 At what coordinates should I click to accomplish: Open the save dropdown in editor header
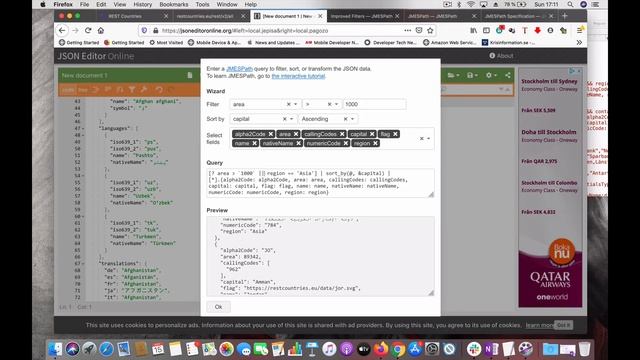tap(472, 76)
